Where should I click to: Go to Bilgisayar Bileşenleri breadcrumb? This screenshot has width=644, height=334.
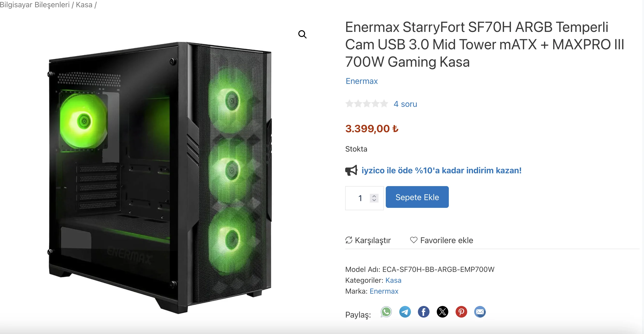click(x=35, y=5)
